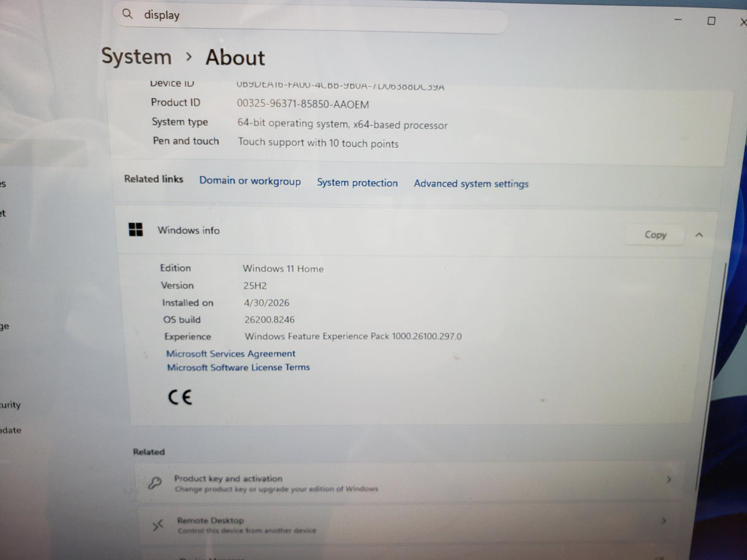This screenshot has width=747, height=560.
Task: Click the search magnifier icon
Action: pyautogui.click(x=128, y=14)
